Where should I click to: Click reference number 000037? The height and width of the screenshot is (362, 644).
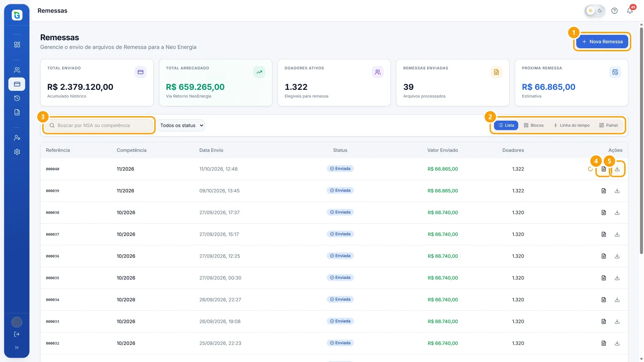[x=53, y=234]
